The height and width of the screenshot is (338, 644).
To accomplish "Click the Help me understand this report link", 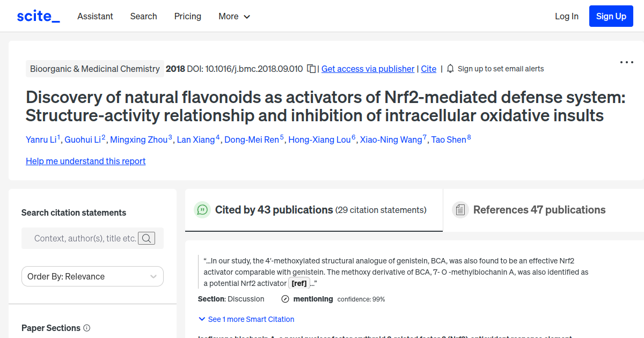I will (85, 161).
